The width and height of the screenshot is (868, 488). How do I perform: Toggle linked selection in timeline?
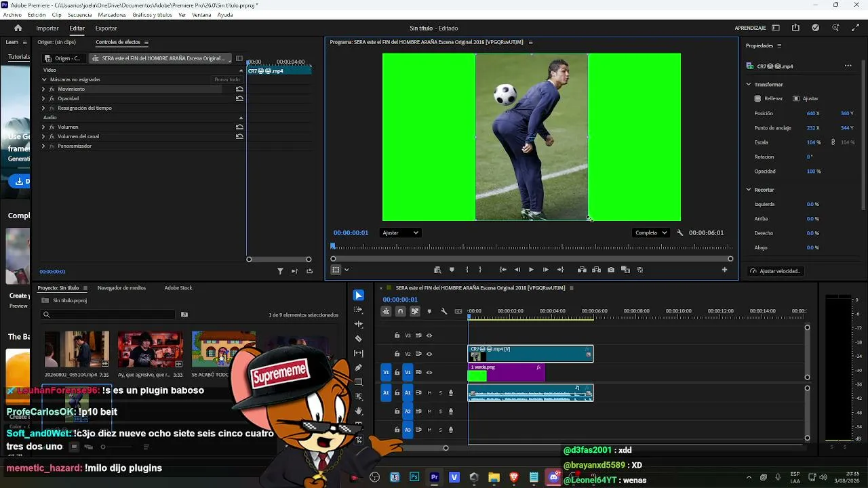pos(415,311)
